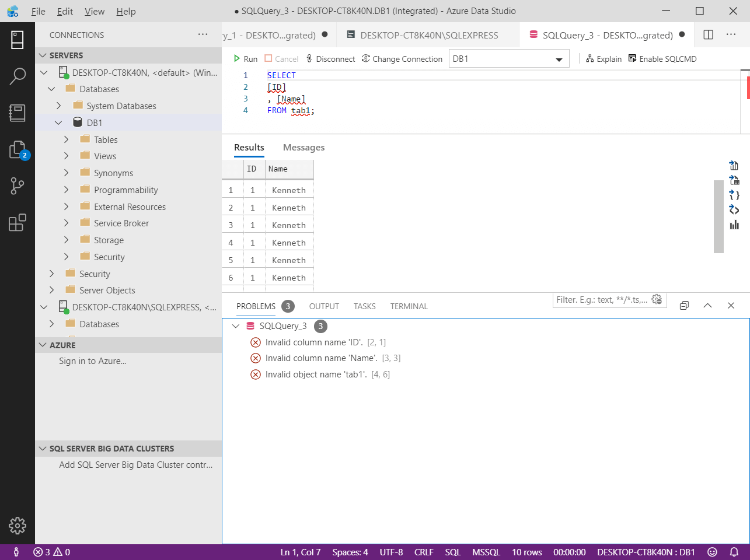
Task: Save results as Excel
Action: click(x=734, y=180)
